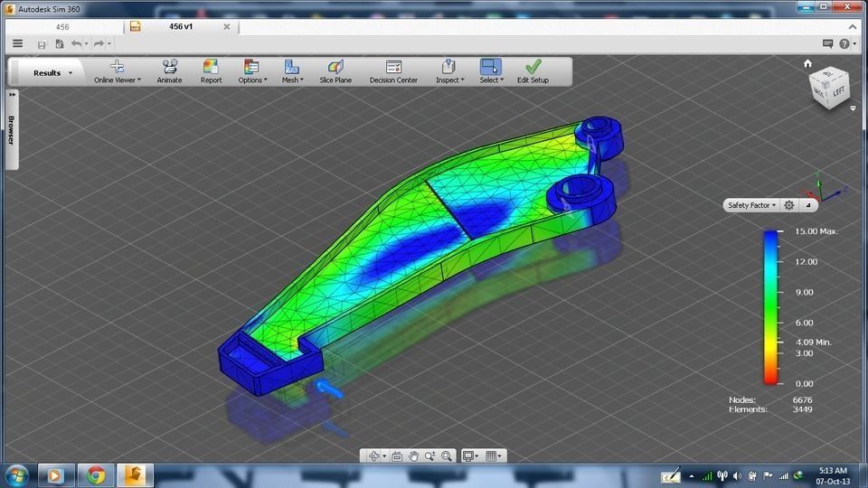Collapse the toolbar with the chevron

pos(852,26)
